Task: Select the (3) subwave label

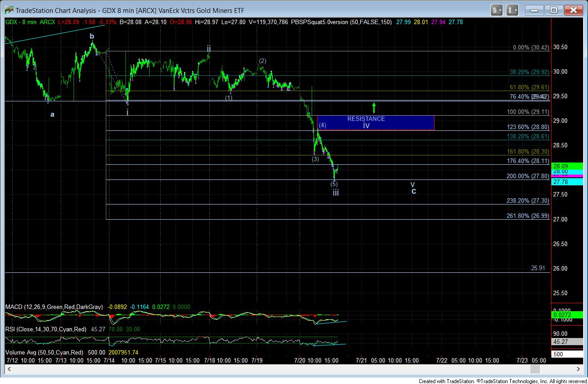Action: (315, 159)
